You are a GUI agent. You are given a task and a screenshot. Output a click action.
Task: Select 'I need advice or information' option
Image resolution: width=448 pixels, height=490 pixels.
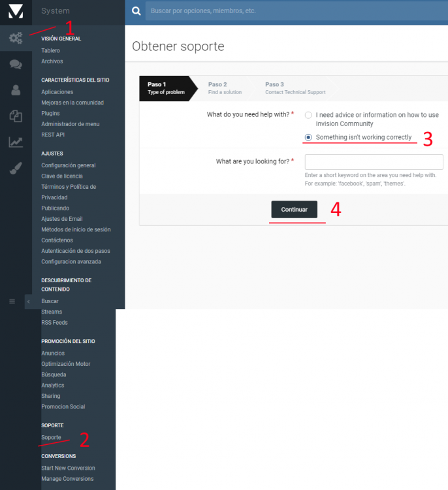[x=308, y=115]
